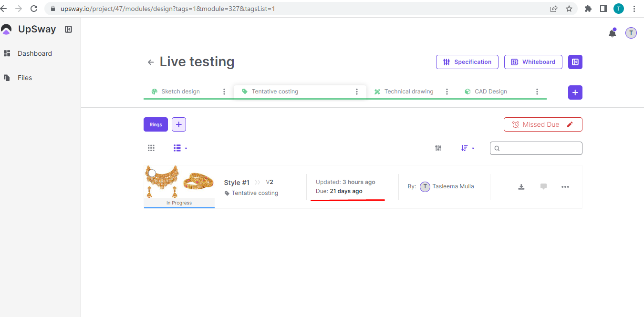Click the notification bell icon
Screen dimensions: 644x317
point(612,33)
